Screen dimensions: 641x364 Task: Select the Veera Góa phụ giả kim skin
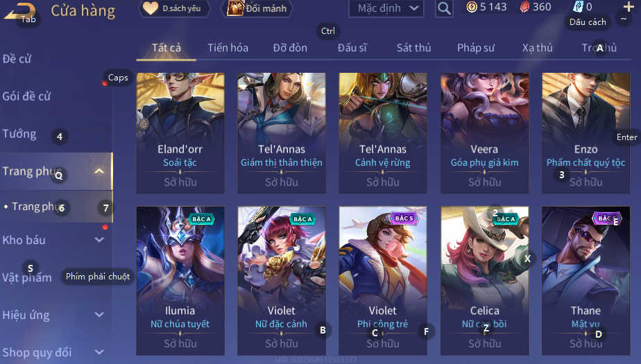coord(484,132)
